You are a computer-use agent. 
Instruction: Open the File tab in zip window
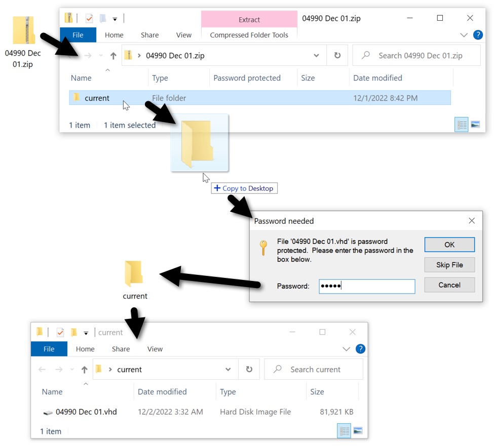pyautogui.click(x=78, y=35)
